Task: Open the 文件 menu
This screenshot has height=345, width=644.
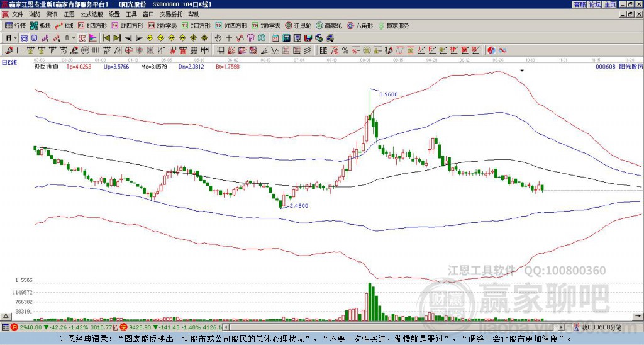Action: pos(18,14)
